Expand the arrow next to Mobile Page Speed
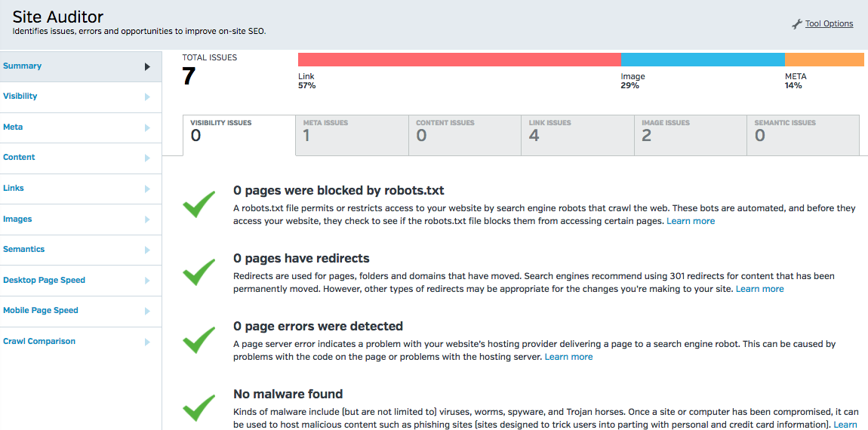Viewport: 868px width, 430px height. (147, 311)
